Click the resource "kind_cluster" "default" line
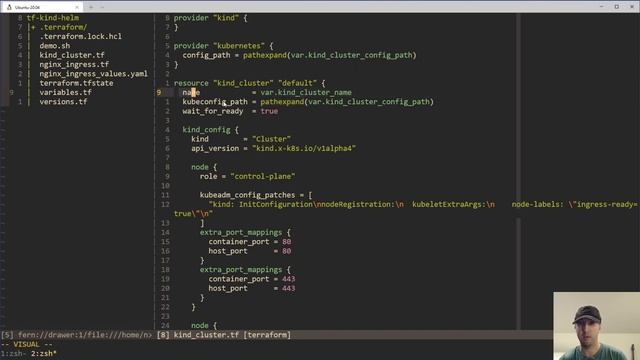Viewport: 640px width, 360px height. click(249, 83)
